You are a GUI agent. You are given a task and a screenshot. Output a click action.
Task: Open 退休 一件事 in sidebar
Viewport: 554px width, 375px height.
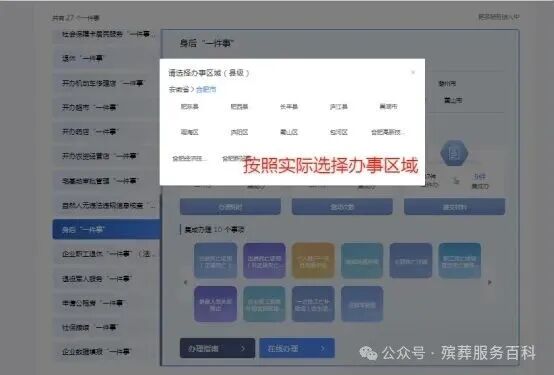tap(106, 58)
